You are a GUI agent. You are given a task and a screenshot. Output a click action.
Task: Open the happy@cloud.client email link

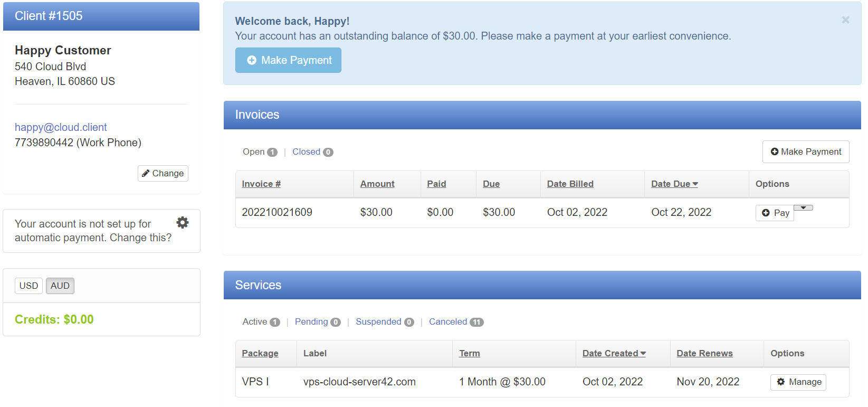coord(61,127)
